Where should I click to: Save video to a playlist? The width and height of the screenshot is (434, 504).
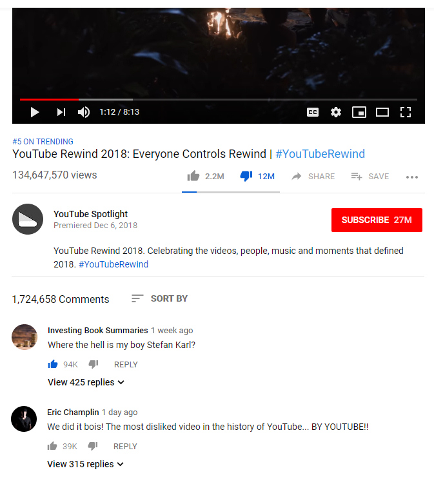click(x=370, y=177)
